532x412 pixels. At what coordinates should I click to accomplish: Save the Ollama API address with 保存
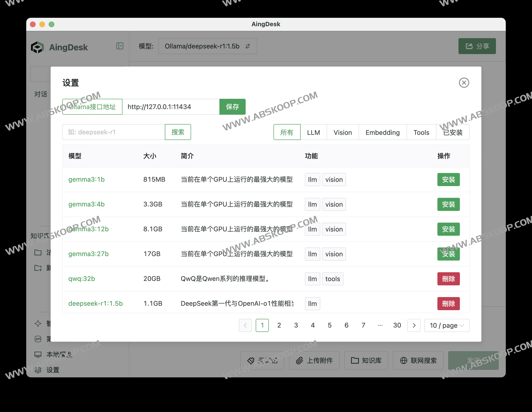point(232,107)
